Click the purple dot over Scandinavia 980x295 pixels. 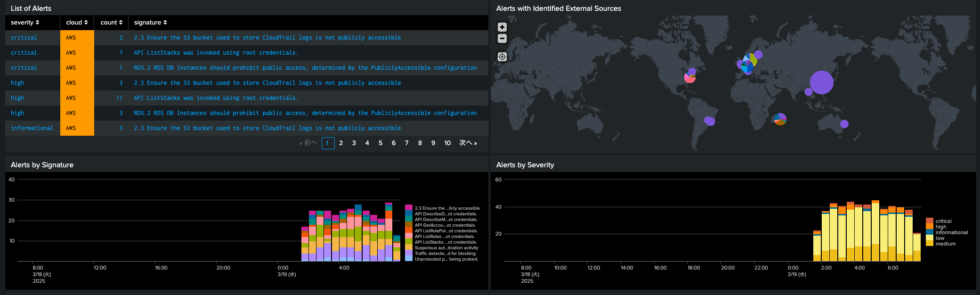(758, 55)
